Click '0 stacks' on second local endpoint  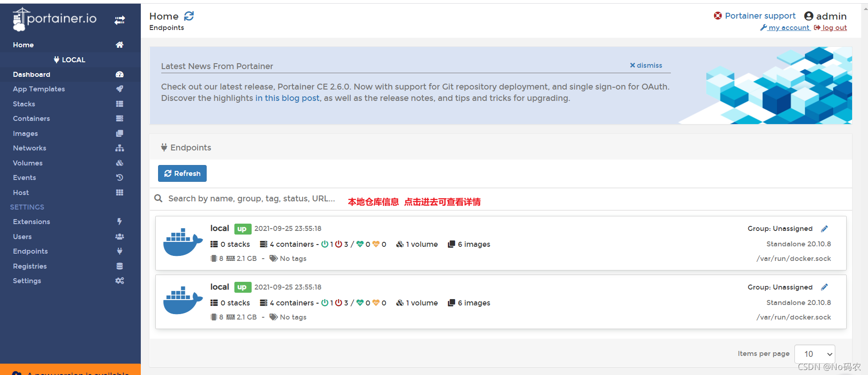click(230, 303)
